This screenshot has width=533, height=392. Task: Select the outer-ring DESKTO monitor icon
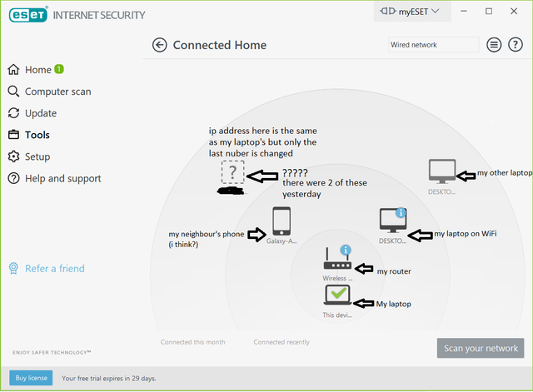[442, 171]
